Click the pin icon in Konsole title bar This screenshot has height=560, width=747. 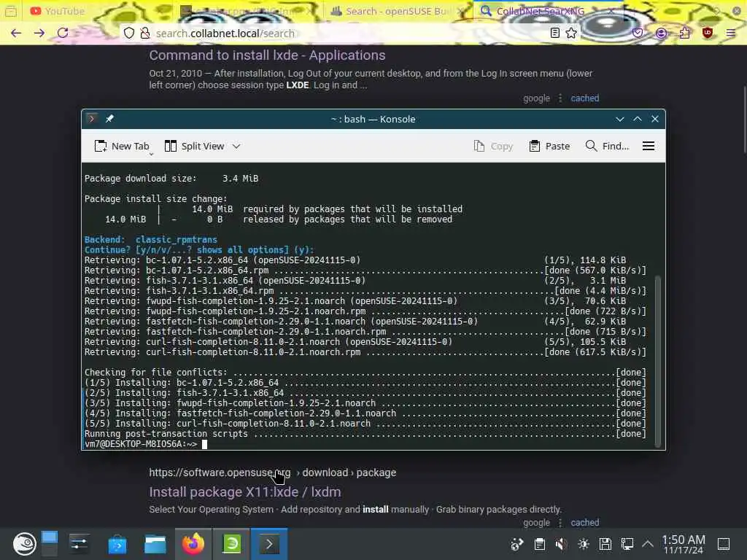[109, 119]
